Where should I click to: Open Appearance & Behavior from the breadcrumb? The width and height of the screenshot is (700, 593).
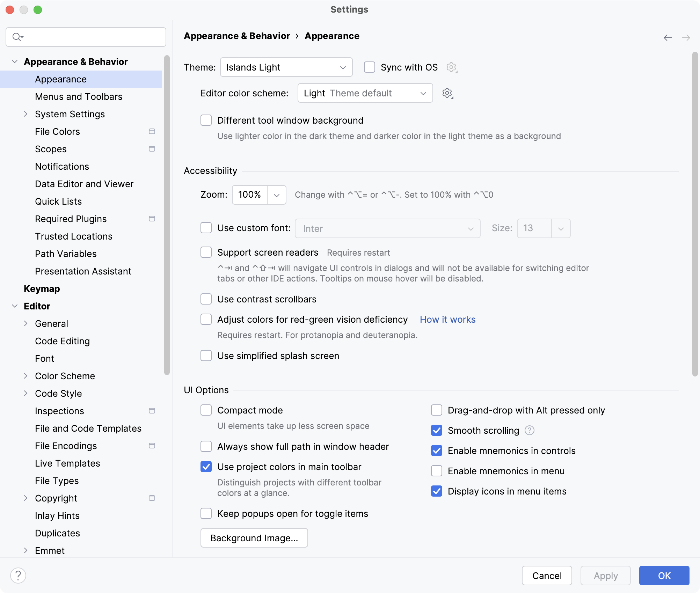237,36
